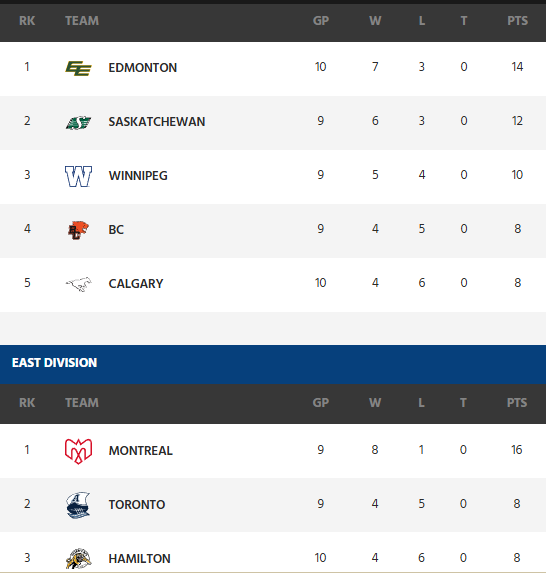
Task: Click the Saskatchewan Roughriders logo
Action: pos(78,122)
